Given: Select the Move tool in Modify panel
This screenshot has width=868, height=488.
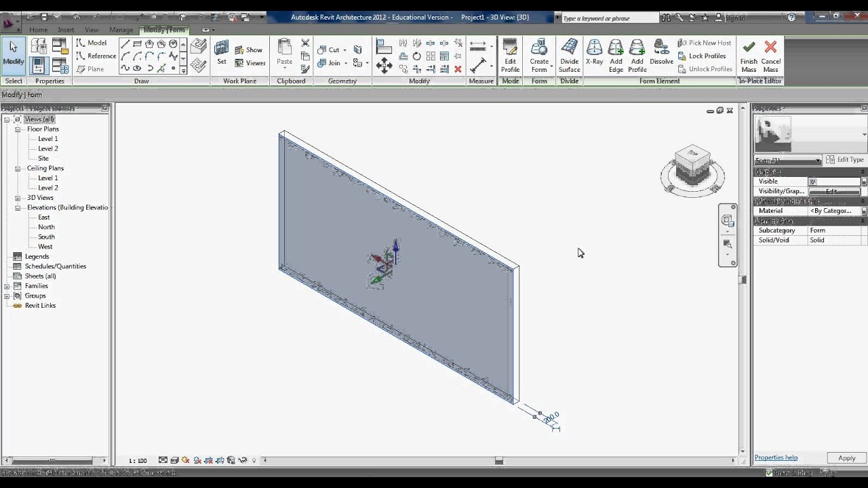Looking at the screenshot, I should click(x=384, y=65).
